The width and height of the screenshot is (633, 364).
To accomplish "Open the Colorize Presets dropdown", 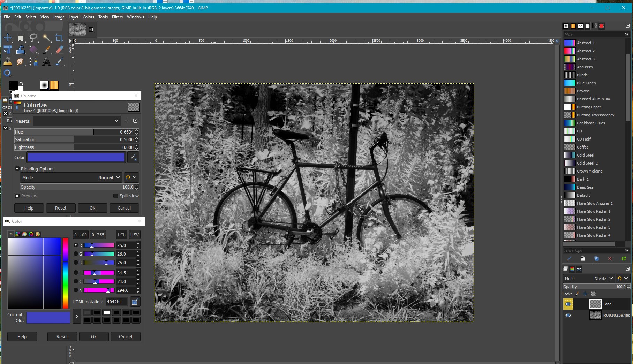I will 77,121.
